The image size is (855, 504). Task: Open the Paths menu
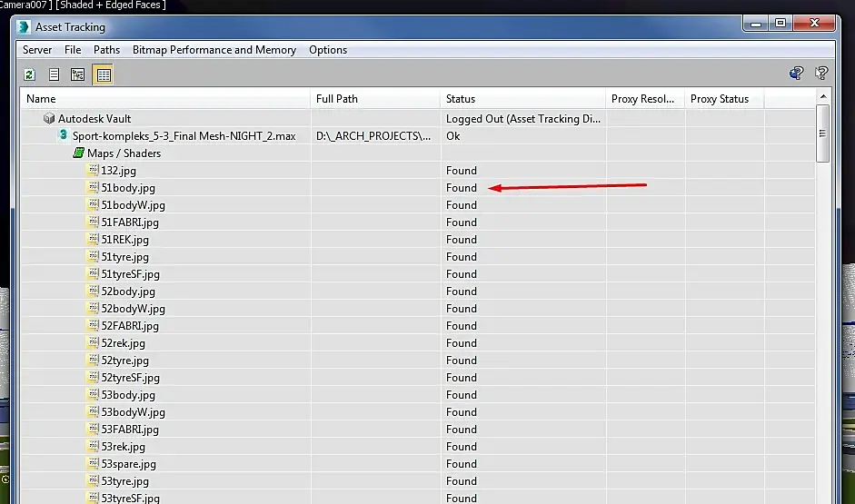coord(106,50)
